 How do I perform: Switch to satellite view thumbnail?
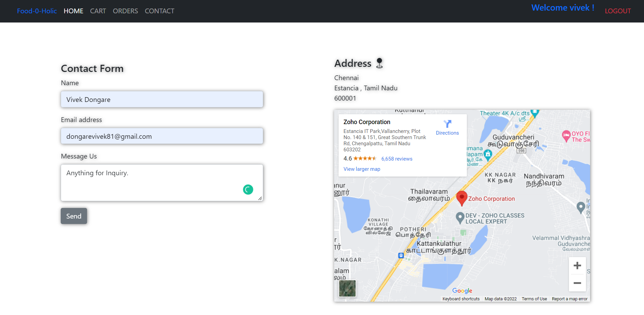(x=347, y=288)
